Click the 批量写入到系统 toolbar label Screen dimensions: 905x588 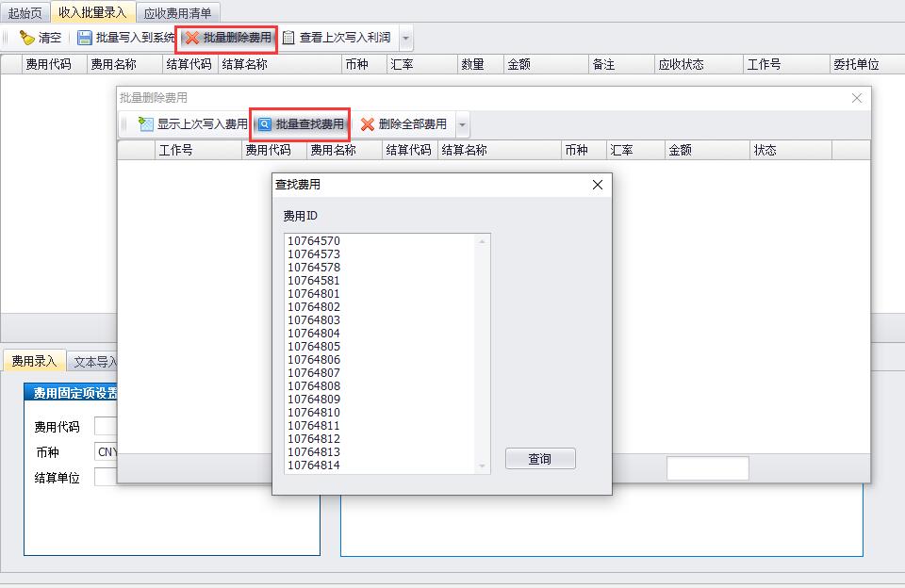135,38
